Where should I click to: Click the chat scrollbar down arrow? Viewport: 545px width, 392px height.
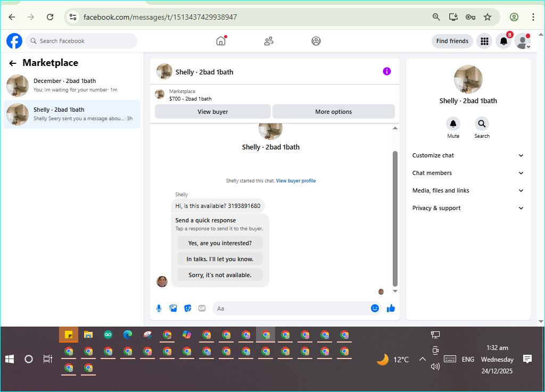(395, 291)
